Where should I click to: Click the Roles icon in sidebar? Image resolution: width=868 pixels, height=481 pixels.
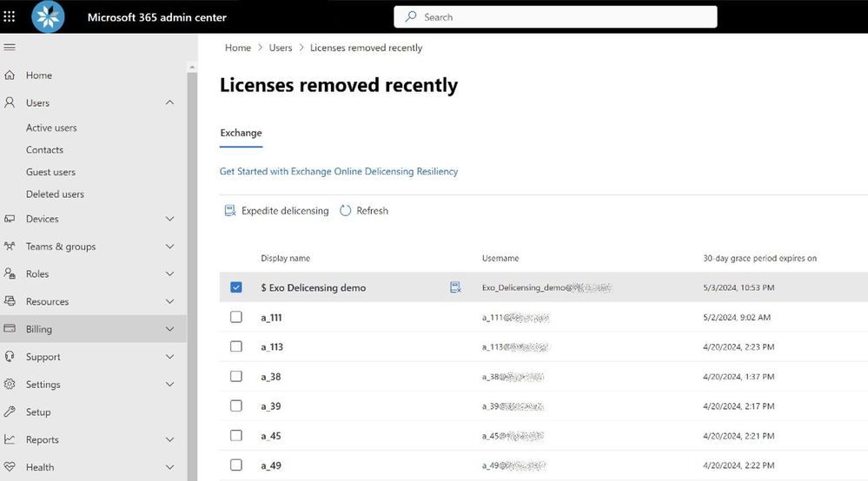[10, 273]
